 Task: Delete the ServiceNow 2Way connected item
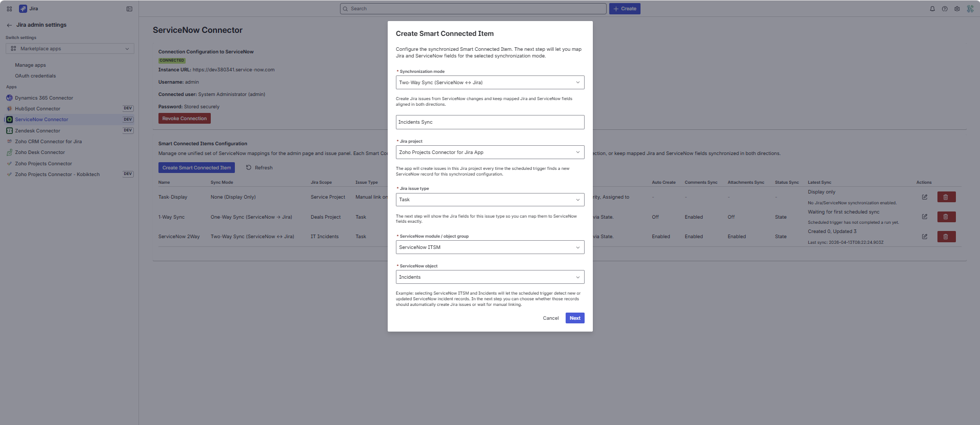point(946,237)
